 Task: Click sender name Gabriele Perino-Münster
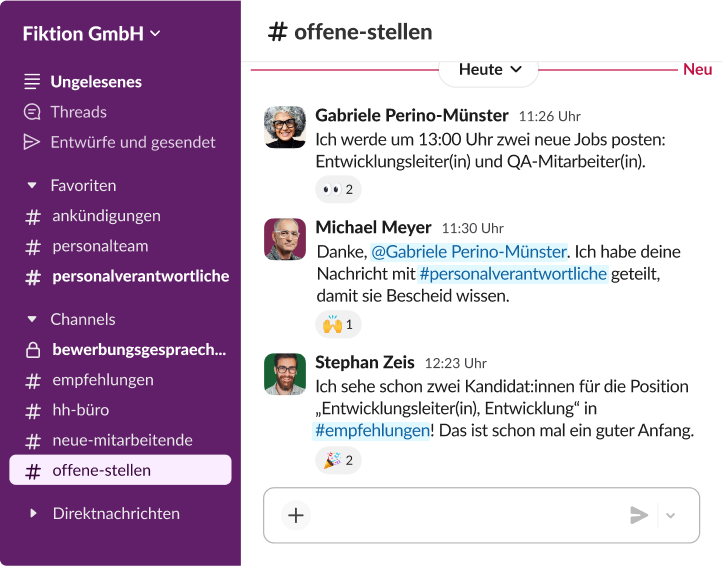click(412, 115)
